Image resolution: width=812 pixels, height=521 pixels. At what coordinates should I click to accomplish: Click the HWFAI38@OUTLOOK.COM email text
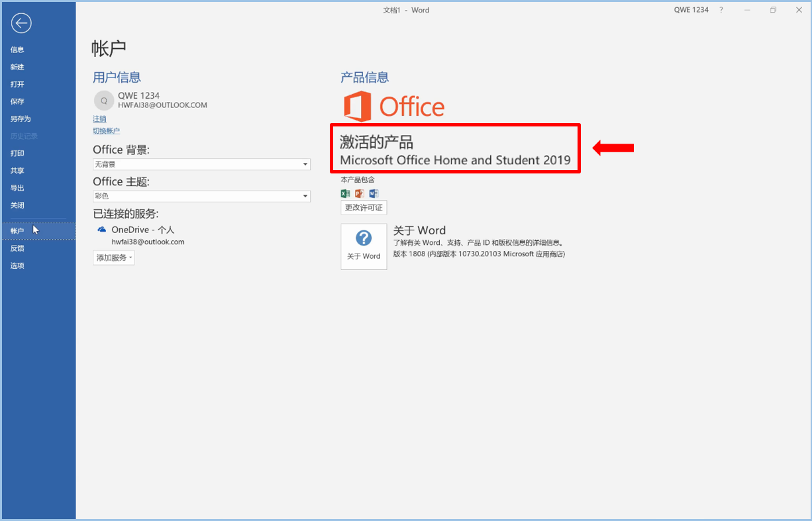163,105
